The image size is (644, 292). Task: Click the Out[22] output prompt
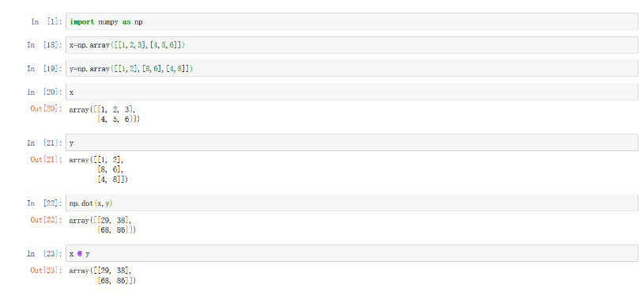[x=47, y=220]
